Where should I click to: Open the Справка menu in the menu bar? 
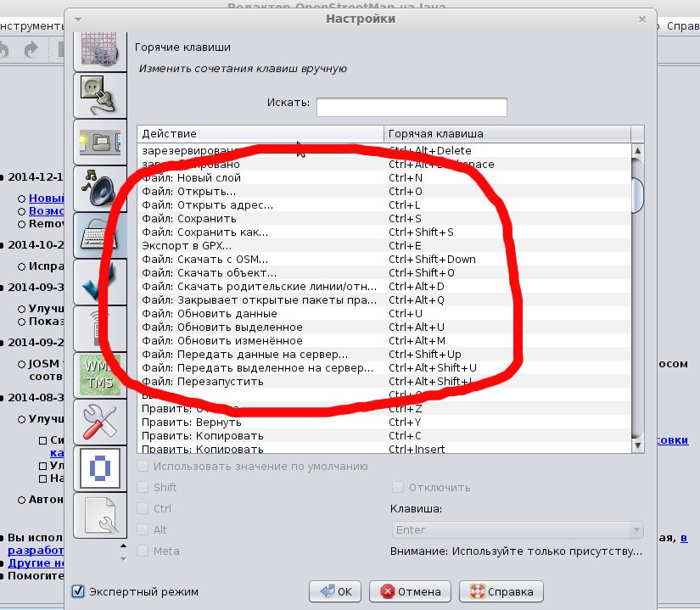click(682, 26)
